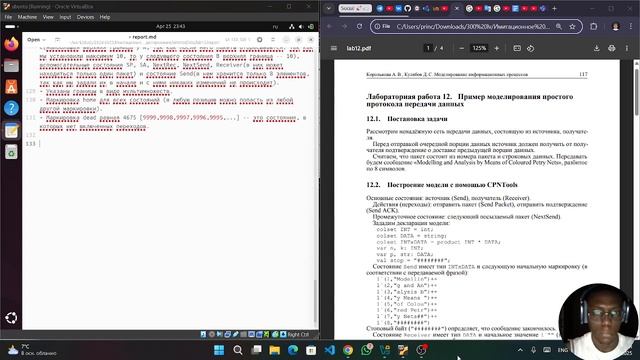Rotate the PDF counterclockwise
This screenshot has width=640, height=360.
531,48
